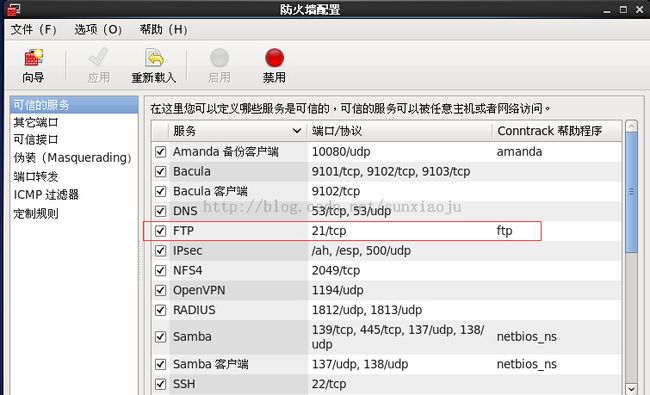Open the 文件 (F) menu

(x=34, y=29)
